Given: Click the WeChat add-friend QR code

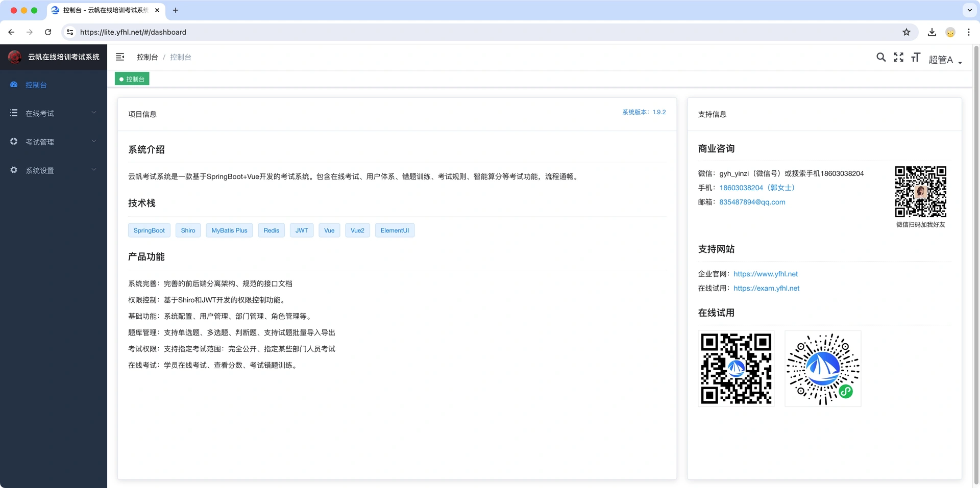Looking at the screenshot, I should [x=920, y=192].
